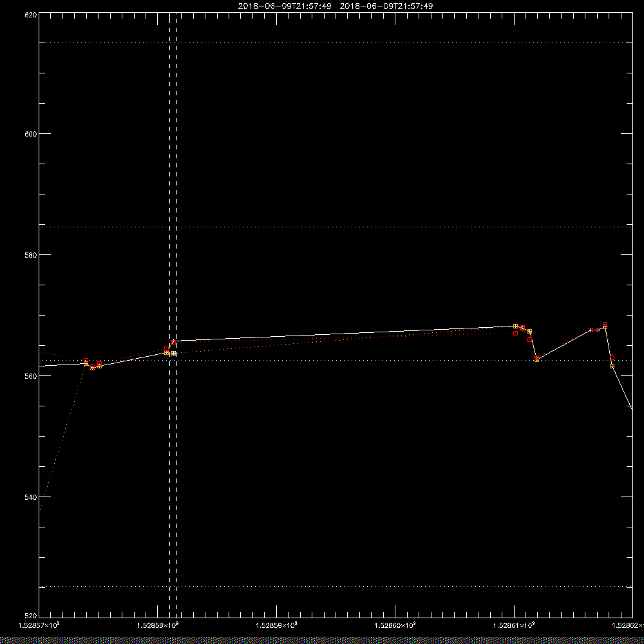This screenshot has width=644, height=644.
Task: Click the 1.52858×10⁹ x-axis label
Action: [x=158, y=625]
